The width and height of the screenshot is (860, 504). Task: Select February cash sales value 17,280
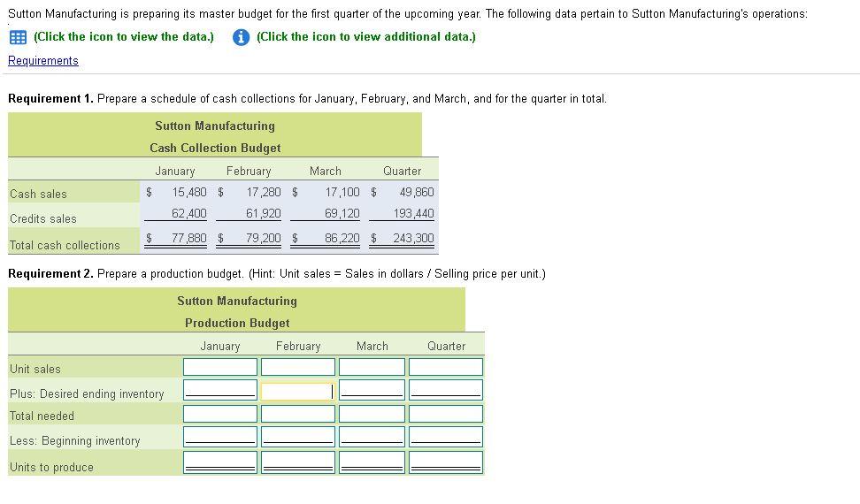(x=264, y=192)
